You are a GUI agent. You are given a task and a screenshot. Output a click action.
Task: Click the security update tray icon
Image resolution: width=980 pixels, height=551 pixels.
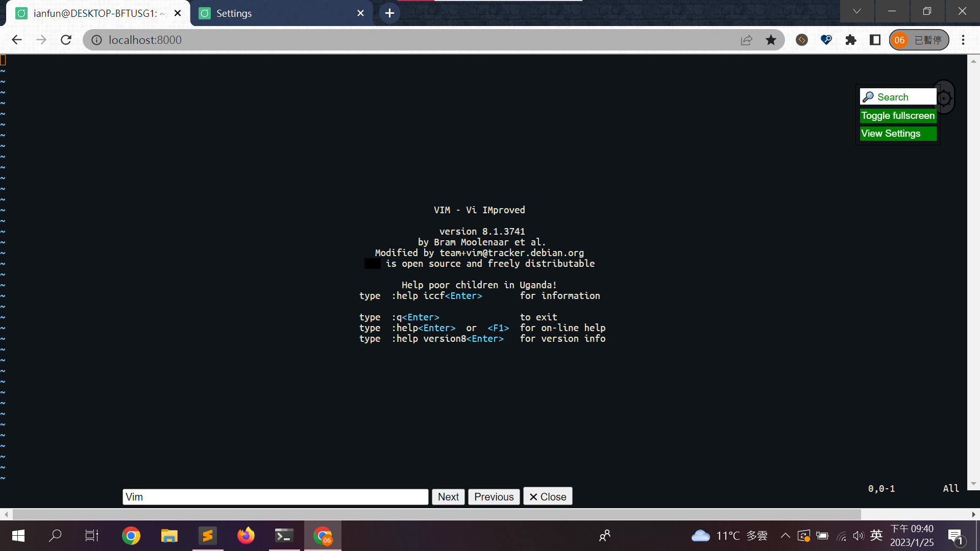(804, 536)
